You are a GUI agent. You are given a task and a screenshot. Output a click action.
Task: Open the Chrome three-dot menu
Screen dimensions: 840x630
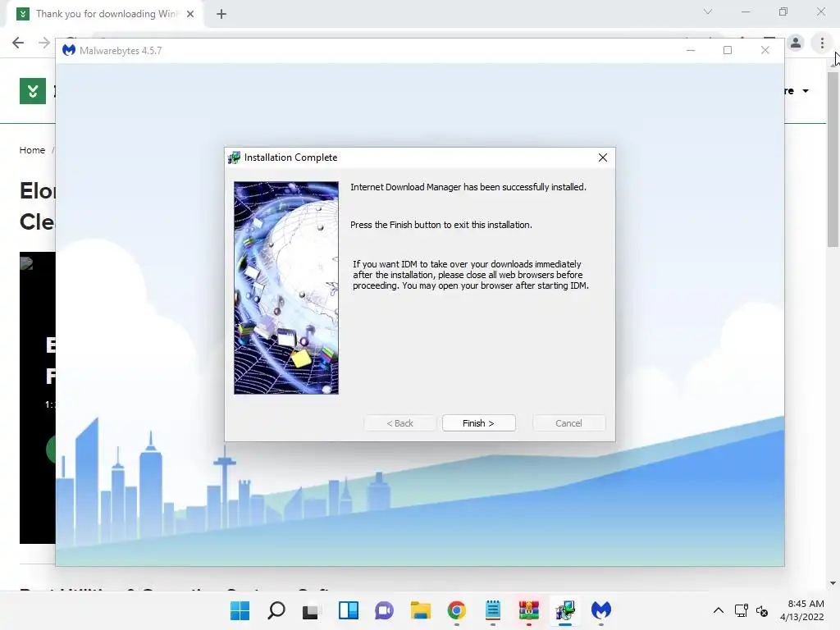point(822,43)
